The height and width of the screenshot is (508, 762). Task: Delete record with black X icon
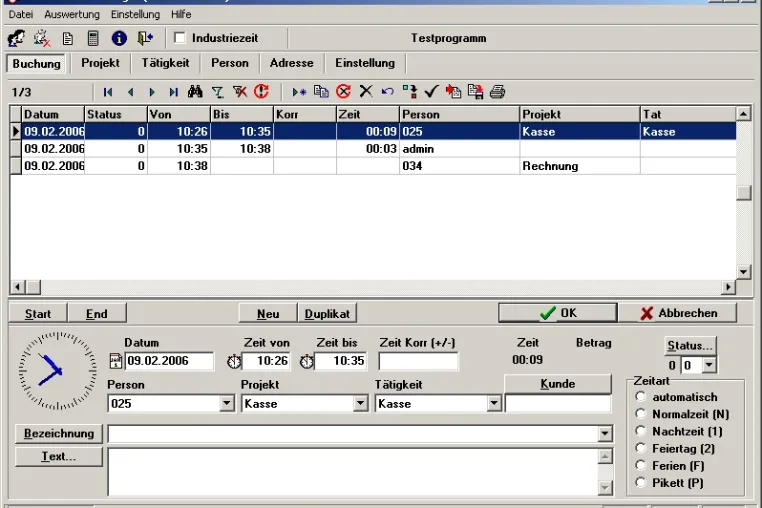366,91
